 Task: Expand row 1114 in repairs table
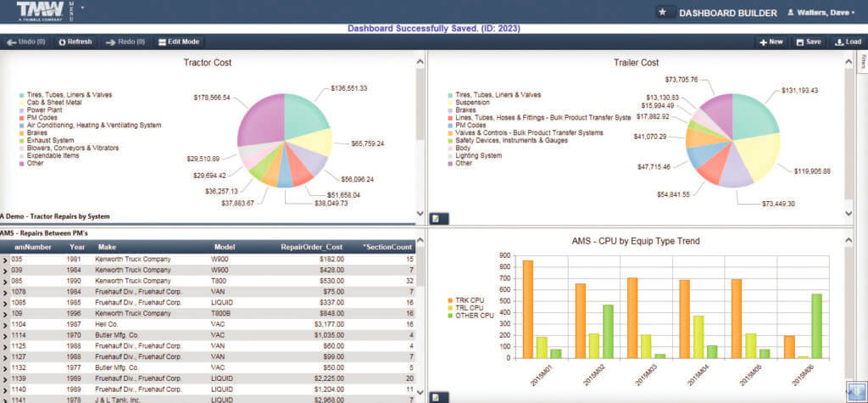click(x=4, y=335)
